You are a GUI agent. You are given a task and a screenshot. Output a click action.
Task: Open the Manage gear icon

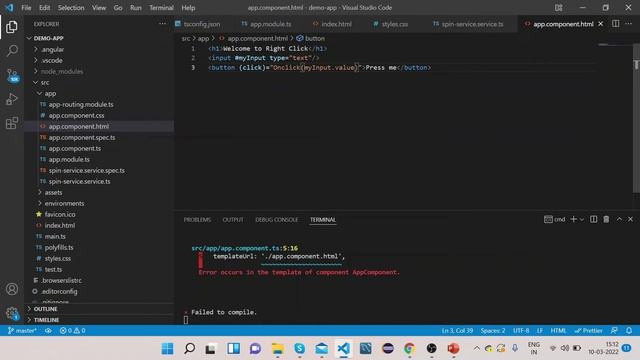[x=12, y=313]
